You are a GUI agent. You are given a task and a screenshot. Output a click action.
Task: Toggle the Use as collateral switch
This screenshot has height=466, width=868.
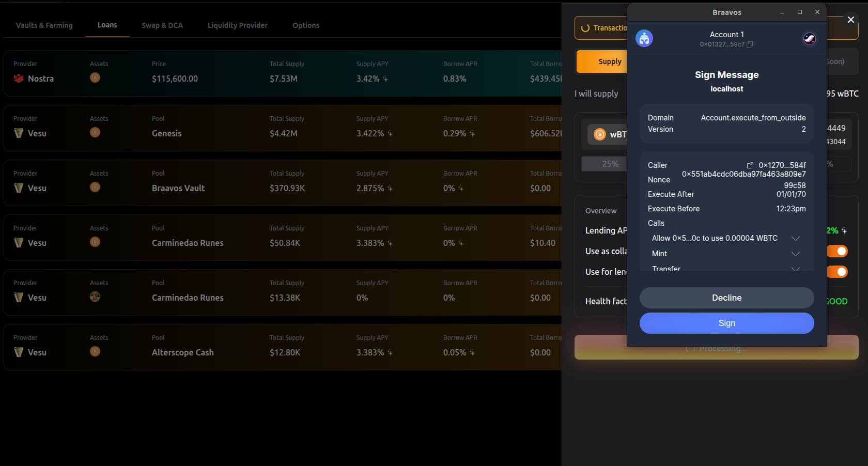(x=838, y=251)
